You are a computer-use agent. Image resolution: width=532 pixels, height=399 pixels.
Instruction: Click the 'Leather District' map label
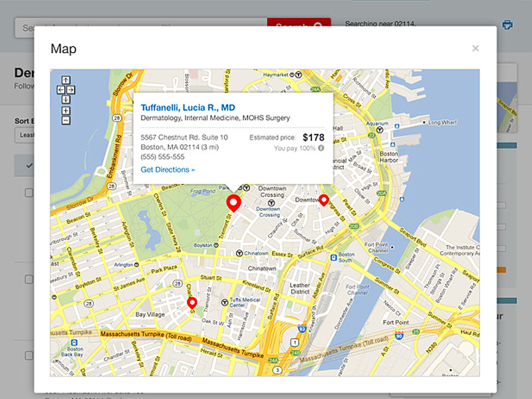point(300,289)
